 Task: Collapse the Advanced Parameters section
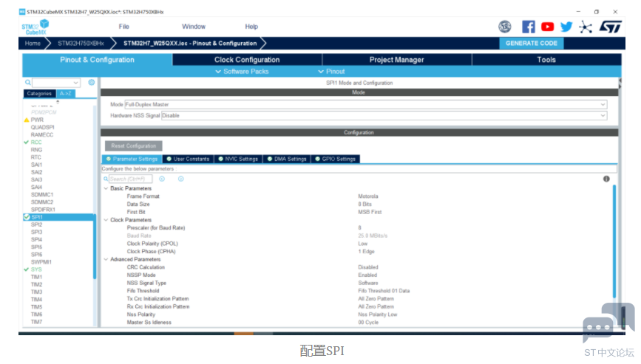106,260
